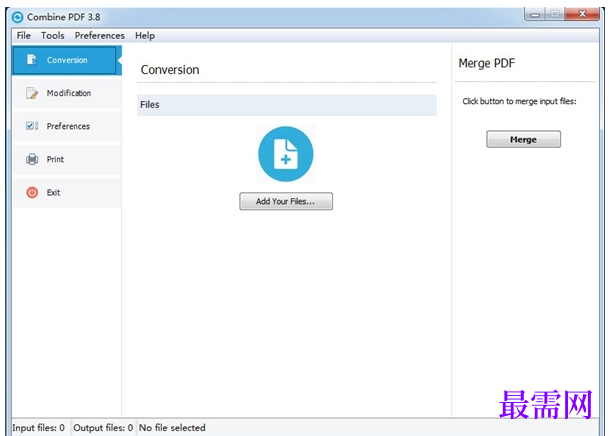Open the Preferences menu in menu bar
611x436 pixels.
coord(100,35)
